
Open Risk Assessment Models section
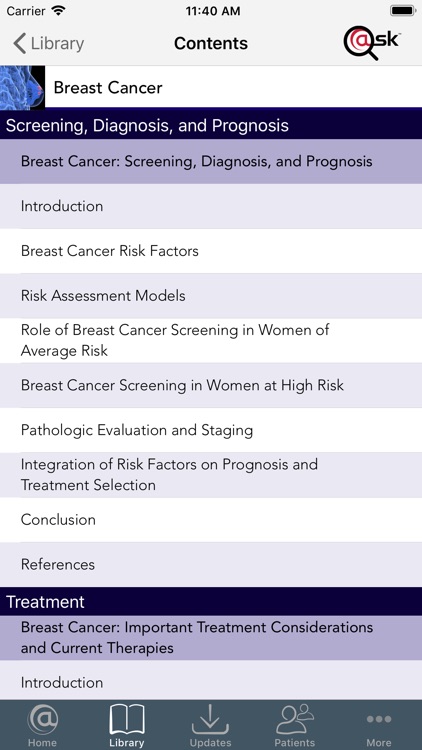[x=211, y=296]
